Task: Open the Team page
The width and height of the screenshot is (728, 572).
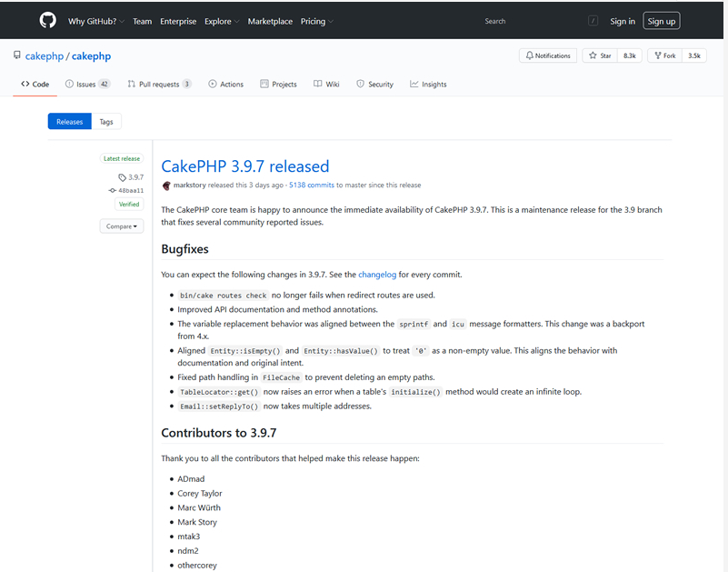Action: coord(142,22)
